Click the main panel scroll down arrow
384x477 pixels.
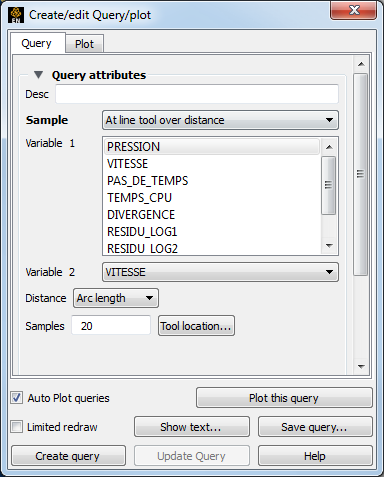click(x=361, y=366)
